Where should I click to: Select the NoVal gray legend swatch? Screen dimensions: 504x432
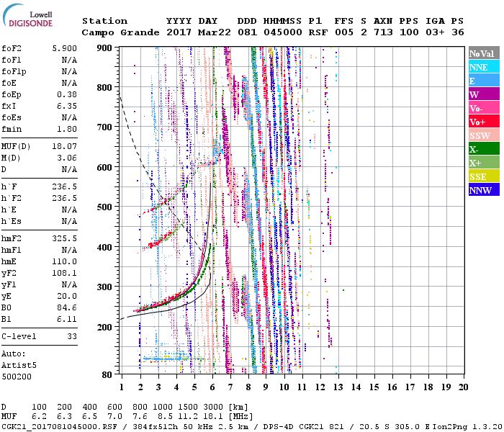click(x=484, y=53)
